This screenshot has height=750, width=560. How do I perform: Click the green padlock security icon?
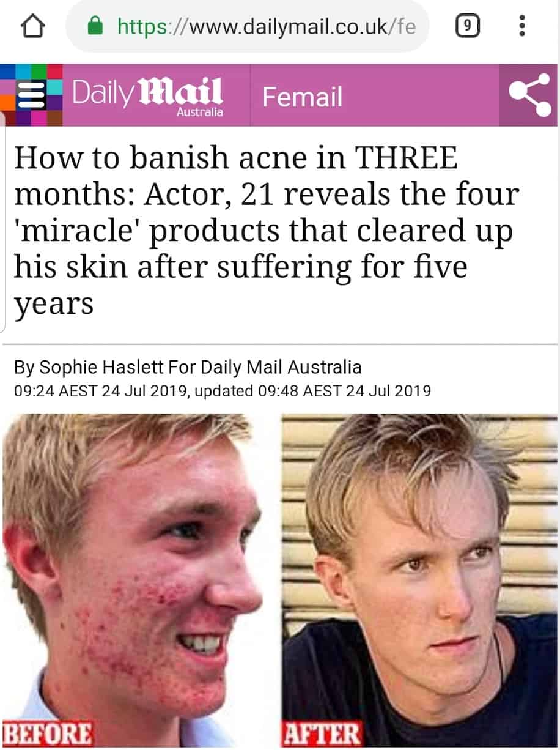point(95,27)
